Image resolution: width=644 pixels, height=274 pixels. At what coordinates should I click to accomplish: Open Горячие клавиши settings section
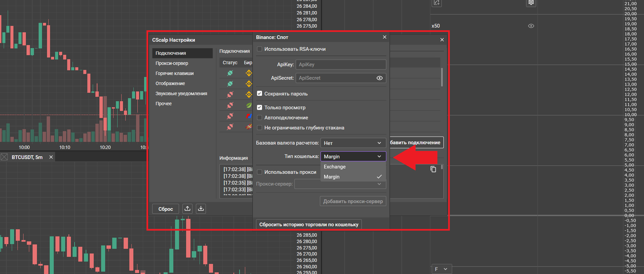(182, 73)
